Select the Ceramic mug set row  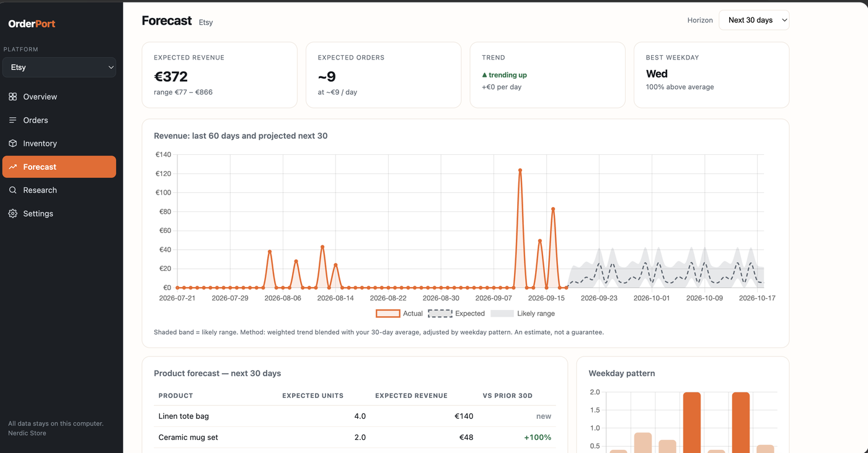coord(355,438)
